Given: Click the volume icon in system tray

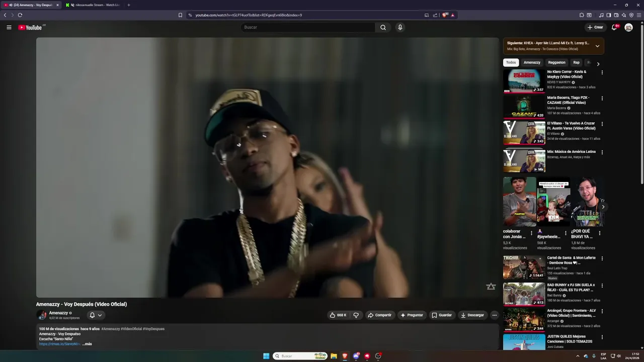Looking at the screenshot, I should [618, 356].
